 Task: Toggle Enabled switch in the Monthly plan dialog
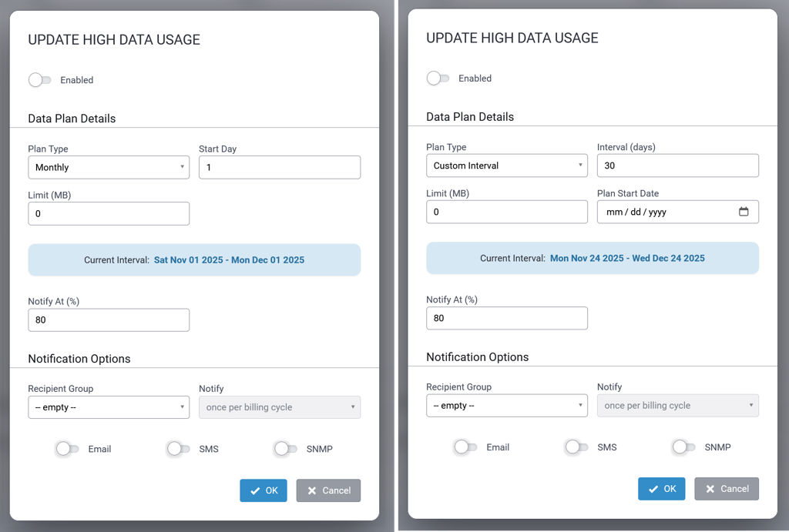click(39, 80)
